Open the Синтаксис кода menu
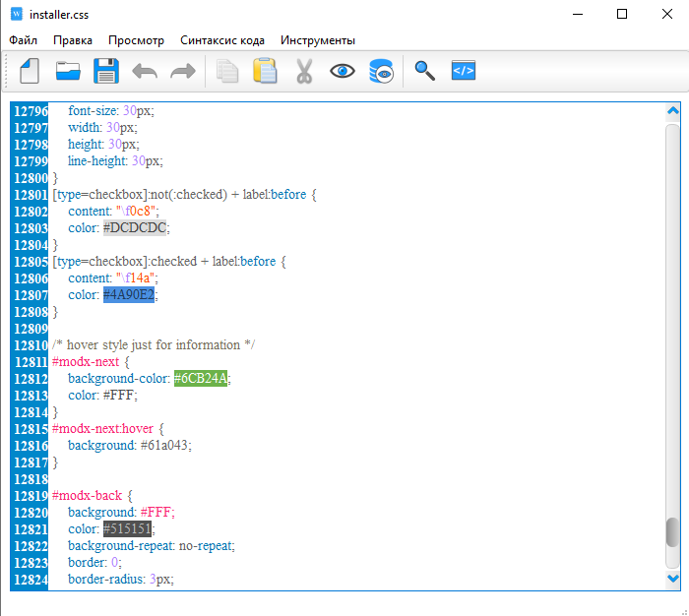 click(x=222, y=40)
